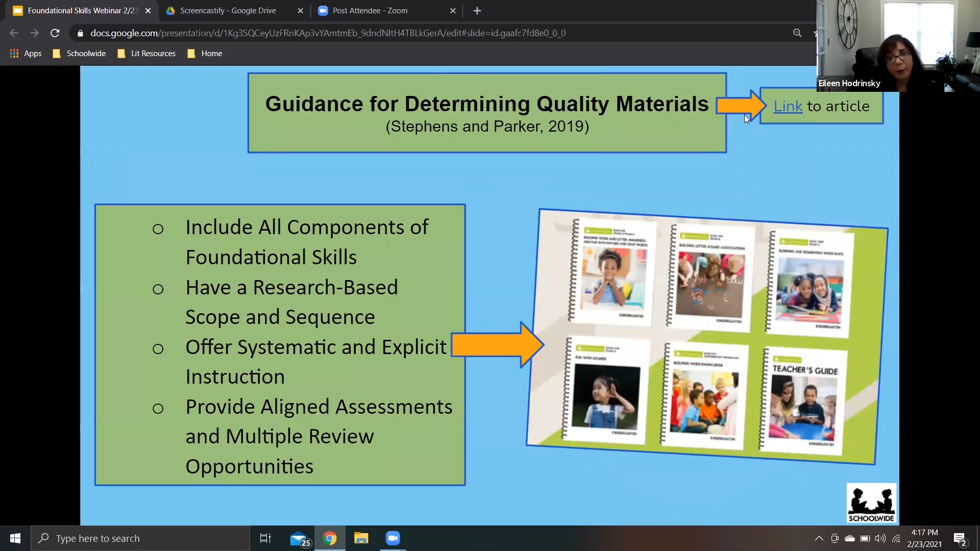Screen dimensions: 980x551
Task: Open the Wi-Fi network tray icon
Action: [896, 538]
